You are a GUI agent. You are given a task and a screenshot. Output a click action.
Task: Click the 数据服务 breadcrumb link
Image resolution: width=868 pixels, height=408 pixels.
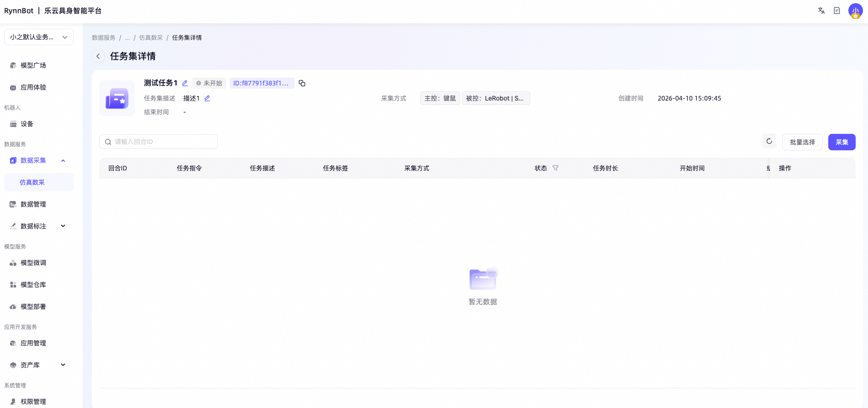coord(104,37)
